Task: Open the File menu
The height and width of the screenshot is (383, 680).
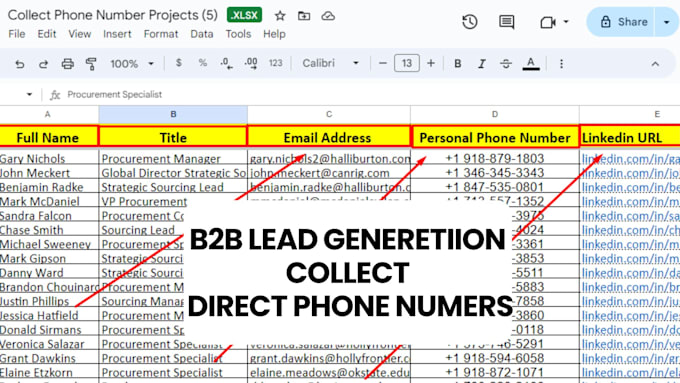Action: coord(16,34)
